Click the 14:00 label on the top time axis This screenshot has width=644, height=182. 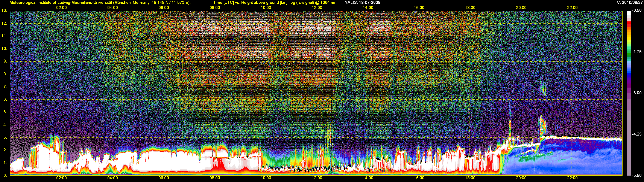[x=368, y=8]
